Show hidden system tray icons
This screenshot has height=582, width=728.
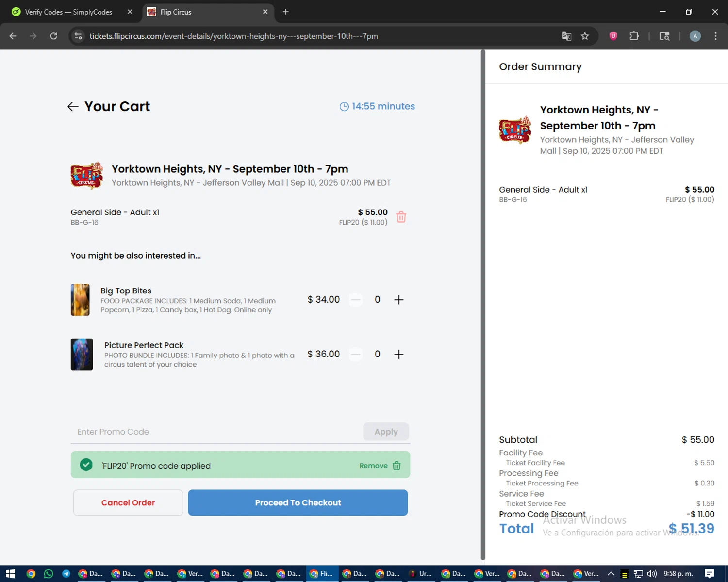tap(611, 574)
